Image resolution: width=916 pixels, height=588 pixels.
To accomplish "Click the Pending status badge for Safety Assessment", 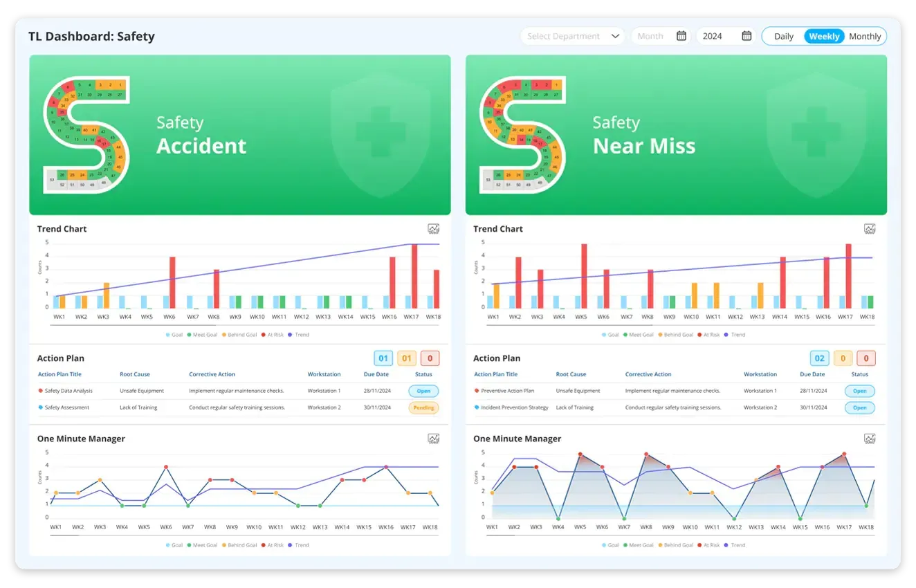I will (423, 407).
